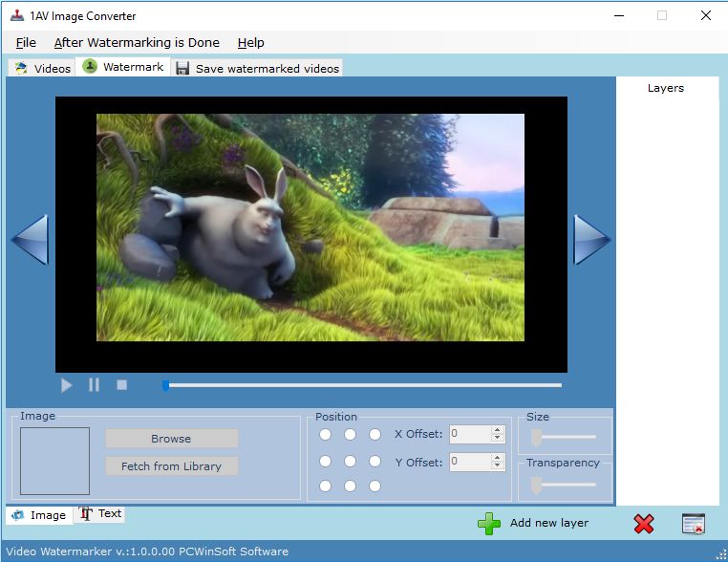Image resolution: width=728 pixels, height=562 pixels.
Task: Play the video preview
Action: click(66, 385)
